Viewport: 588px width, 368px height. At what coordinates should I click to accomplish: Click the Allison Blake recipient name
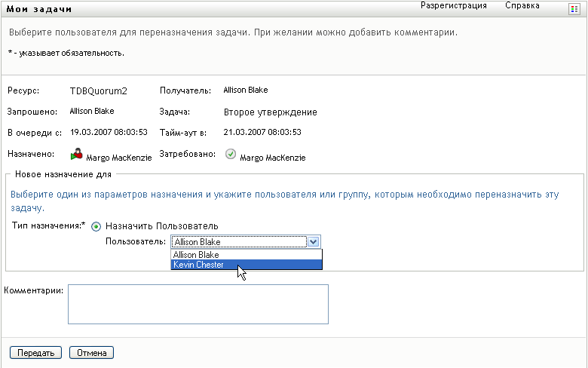[x=246, y=90]
